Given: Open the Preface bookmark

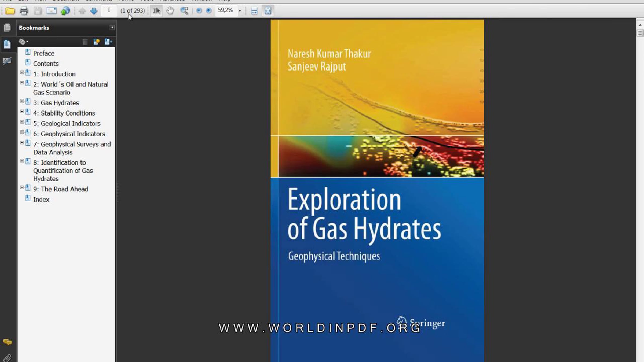Looking at the screenshot, I should [44, 53].
